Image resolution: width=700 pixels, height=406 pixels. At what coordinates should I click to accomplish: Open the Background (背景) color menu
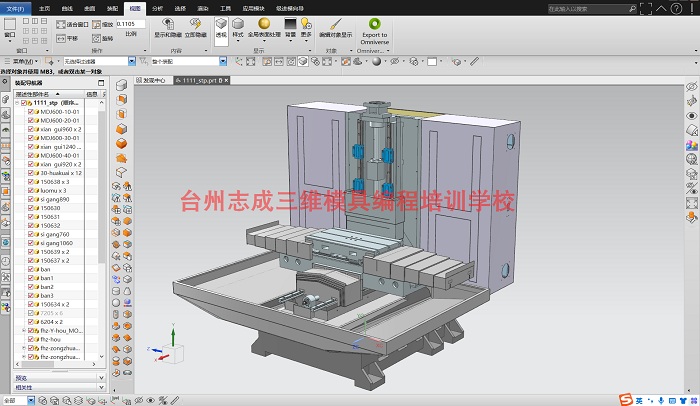coord(290,28)
